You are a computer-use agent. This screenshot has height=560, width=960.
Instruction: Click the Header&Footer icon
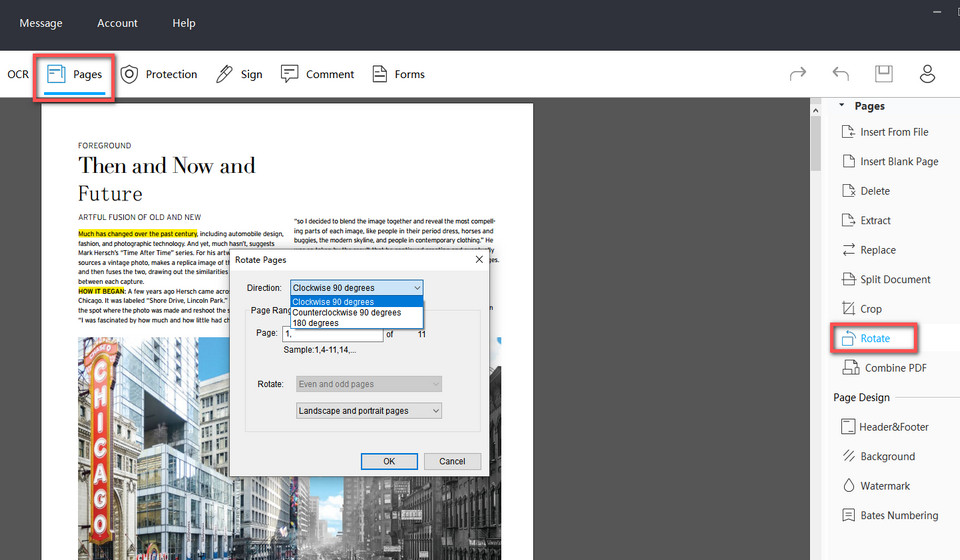tap(848, 427)
